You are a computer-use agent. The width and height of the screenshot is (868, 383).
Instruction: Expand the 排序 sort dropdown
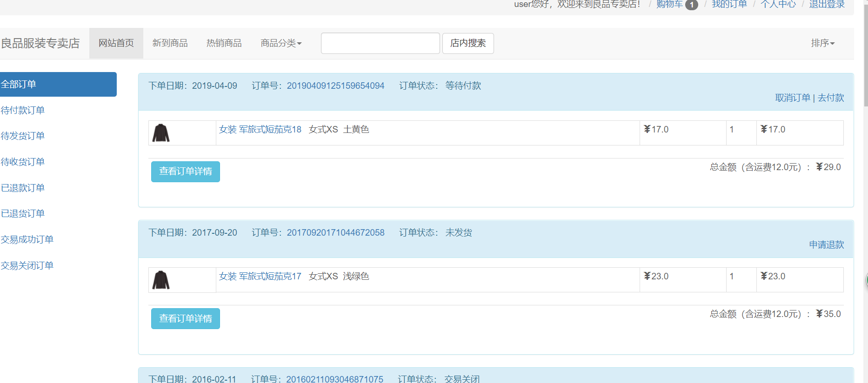click(822, 43)
